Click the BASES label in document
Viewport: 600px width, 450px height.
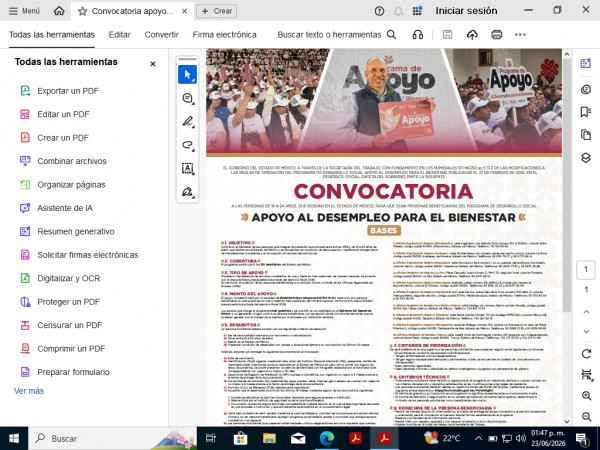[x=384, y=231]
